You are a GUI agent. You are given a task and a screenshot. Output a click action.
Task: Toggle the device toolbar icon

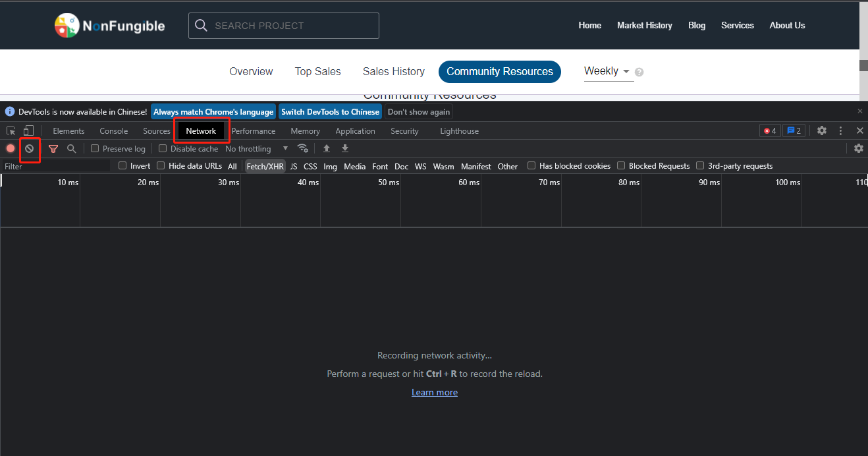point(28,130)
